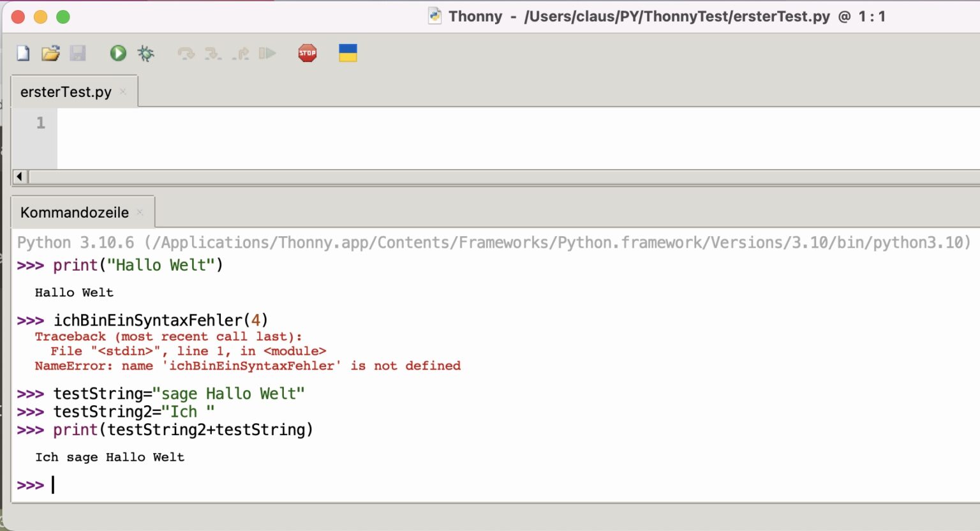Click the print statement Hallo Welt output
Screen dimensions: 980x531
tap(75, 292)
